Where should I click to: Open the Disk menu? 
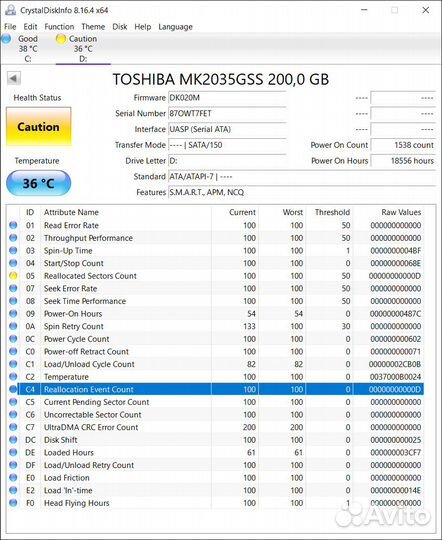(x=120, y=27)
